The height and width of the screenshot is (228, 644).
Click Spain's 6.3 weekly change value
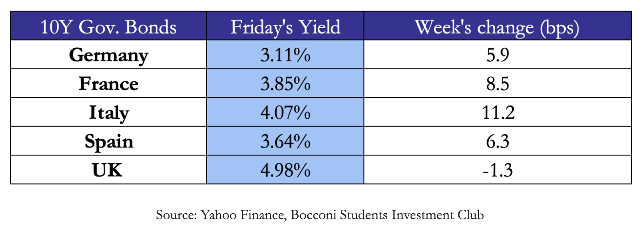pyautogui.click(x=497, y=141)
